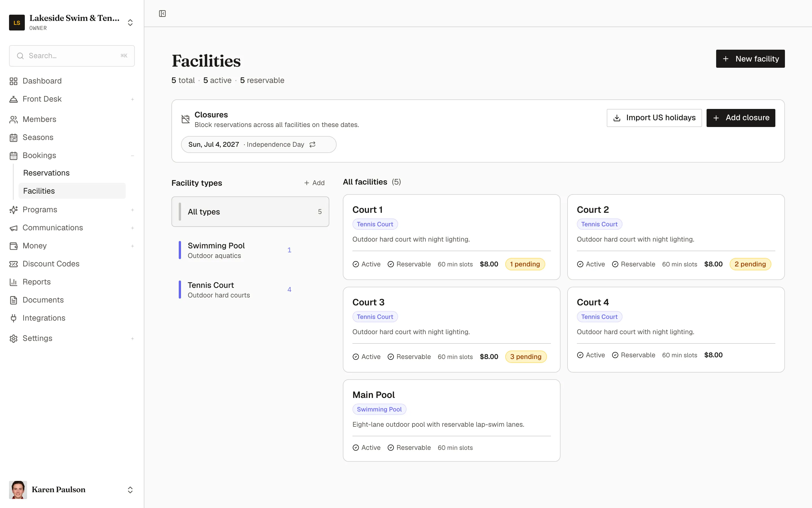Click the plus icon in New facility
The image size is (812, 508).
pos(725,59)
